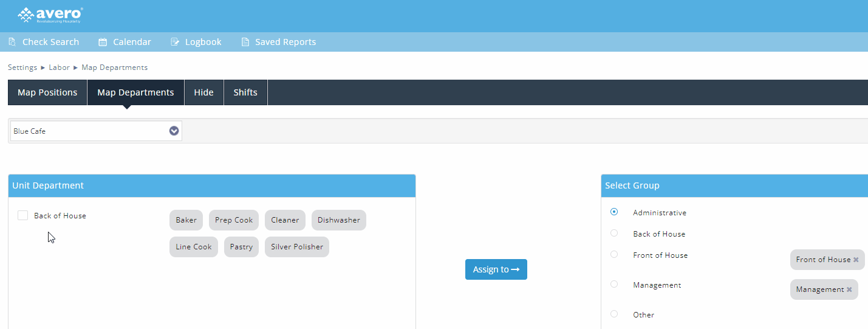This screenshot has height=329, width=868.
Task: Open the Shifts tab
Action: [x=245, y=92]
